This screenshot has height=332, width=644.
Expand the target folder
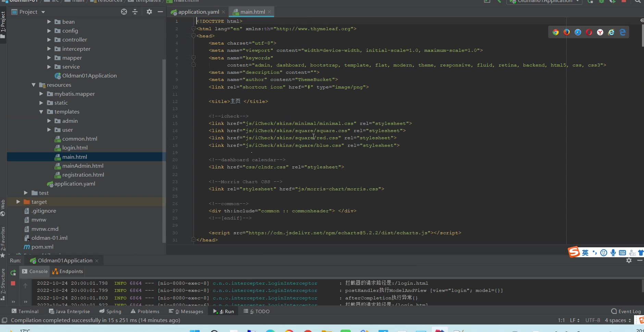[18, 202]
